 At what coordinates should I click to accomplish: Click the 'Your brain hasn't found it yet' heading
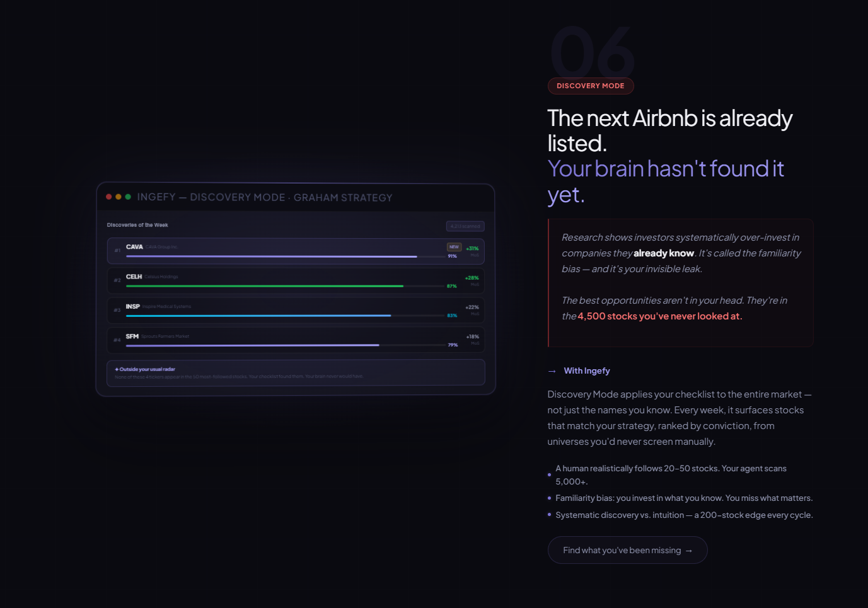click(x=666, y=181)
